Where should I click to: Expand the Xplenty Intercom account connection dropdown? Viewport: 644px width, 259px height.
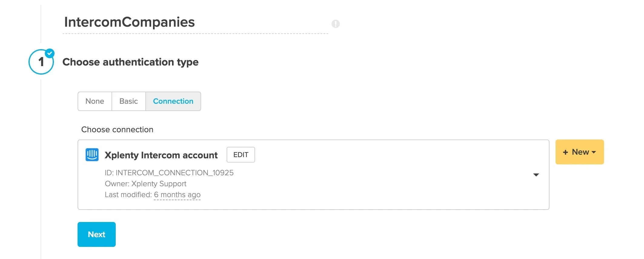pyautogui.click(x=536, y=175)
